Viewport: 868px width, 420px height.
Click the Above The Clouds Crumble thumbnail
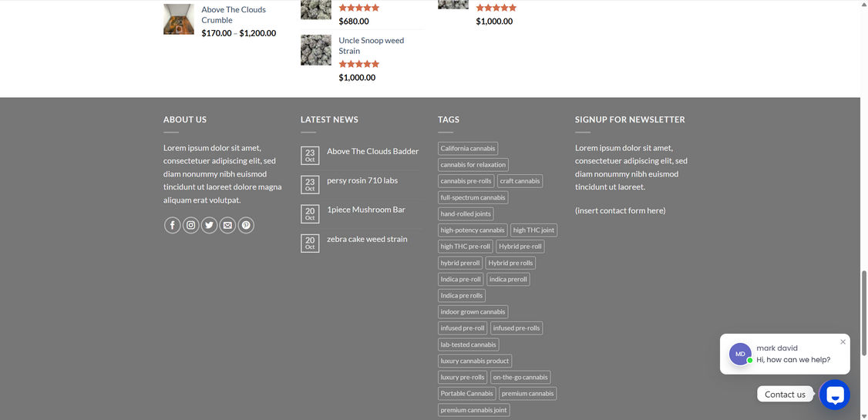tap(179, 20)
